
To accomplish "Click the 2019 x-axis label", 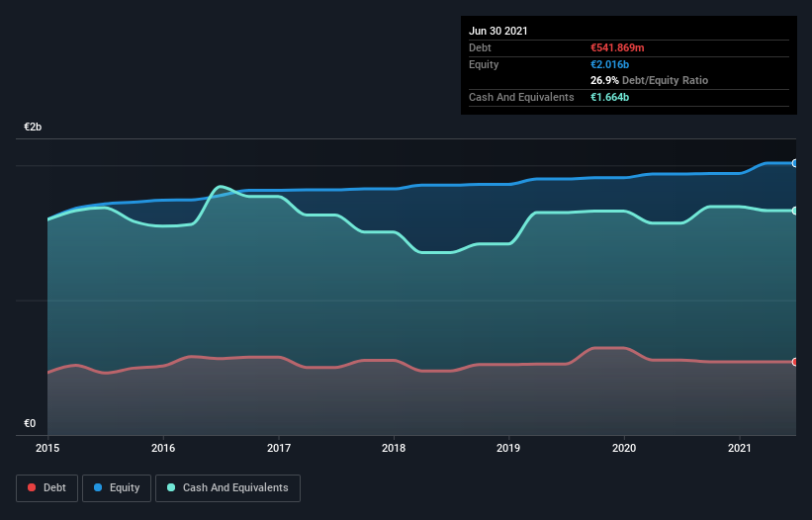I will click(508, 448).
